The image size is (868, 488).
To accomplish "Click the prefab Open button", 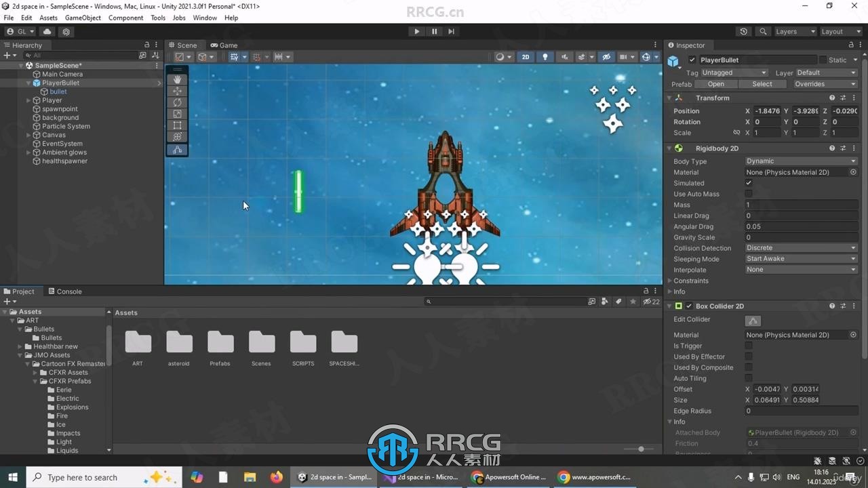I will tap(716, 84).
